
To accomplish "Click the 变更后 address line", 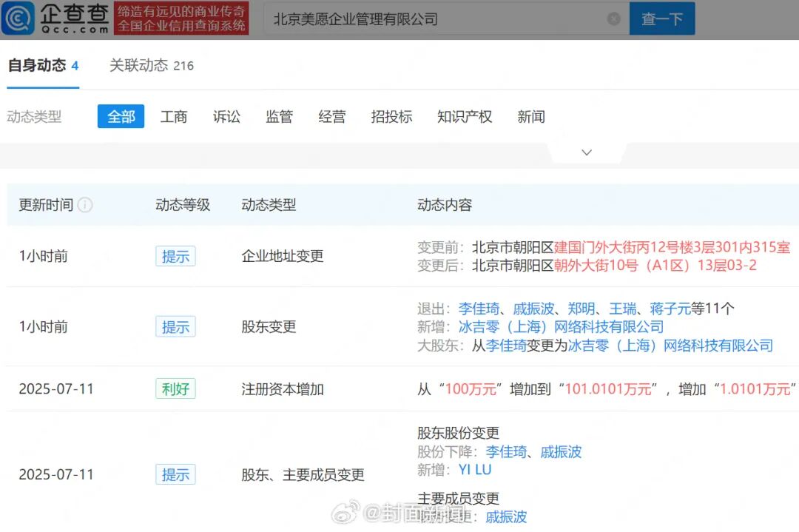I will pyautogui.click(x=587, y=266).
